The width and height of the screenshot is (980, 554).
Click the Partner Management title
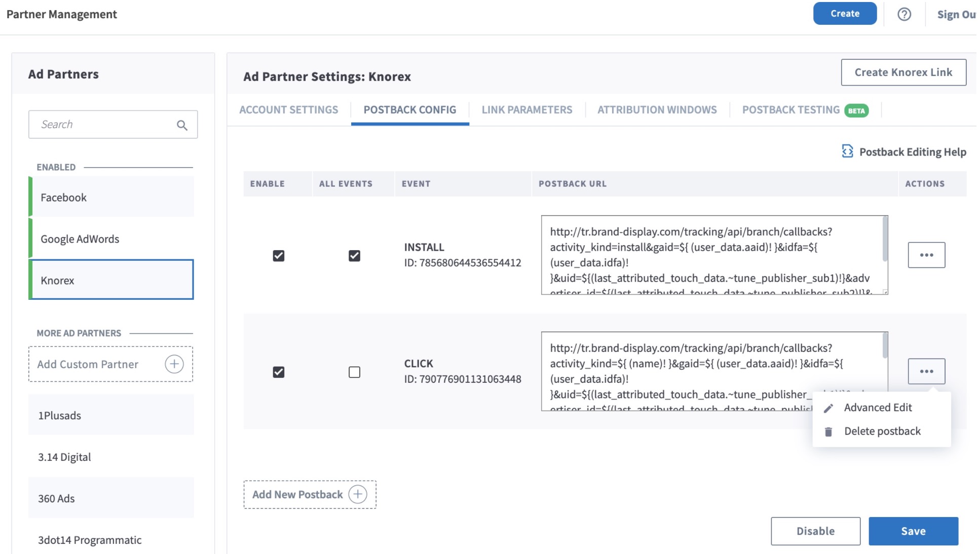pos(61,14)
